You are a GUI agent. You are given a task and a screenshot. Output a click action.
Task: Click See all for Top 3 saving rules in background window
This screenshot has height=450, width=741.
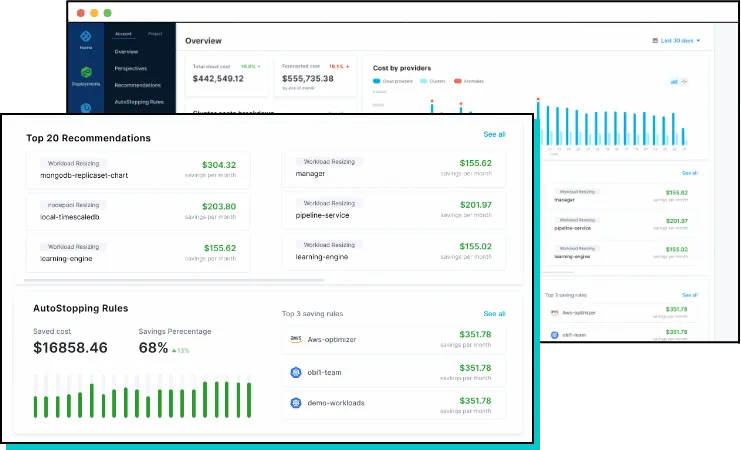pyautogui.click(x=689, y=295)
